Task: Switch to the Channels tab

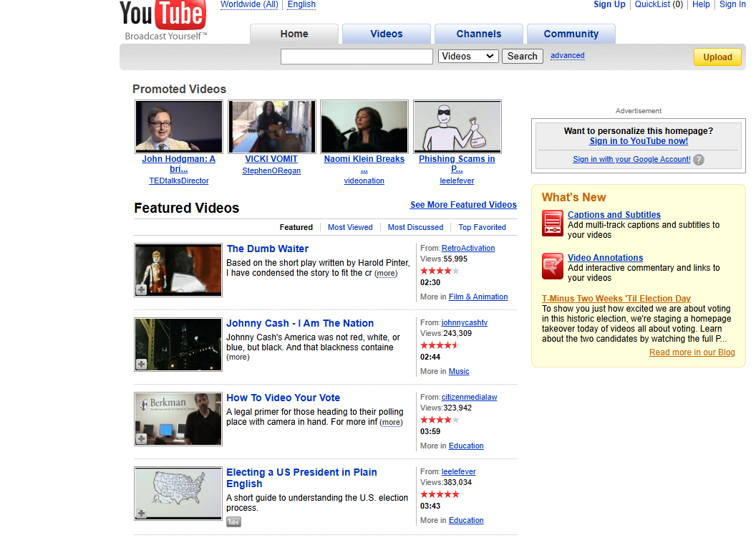Action: pyautogui.click(x=479, y=34)
